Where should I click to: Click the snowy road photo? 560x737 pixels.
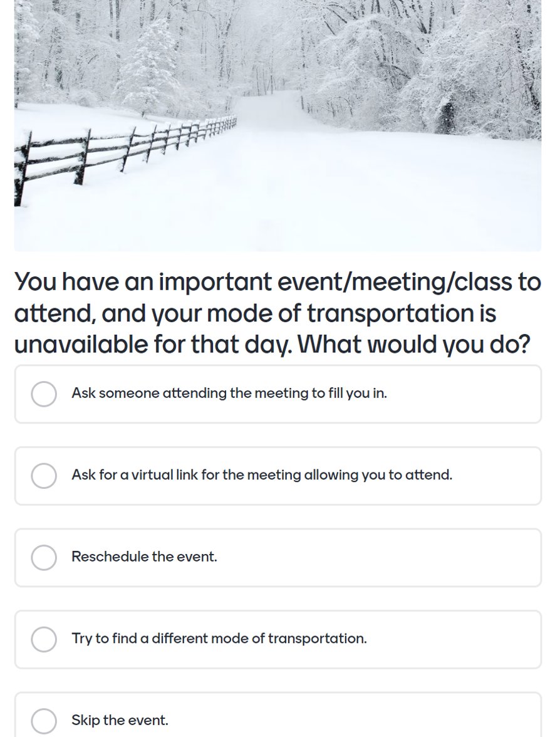click(277, 125)
